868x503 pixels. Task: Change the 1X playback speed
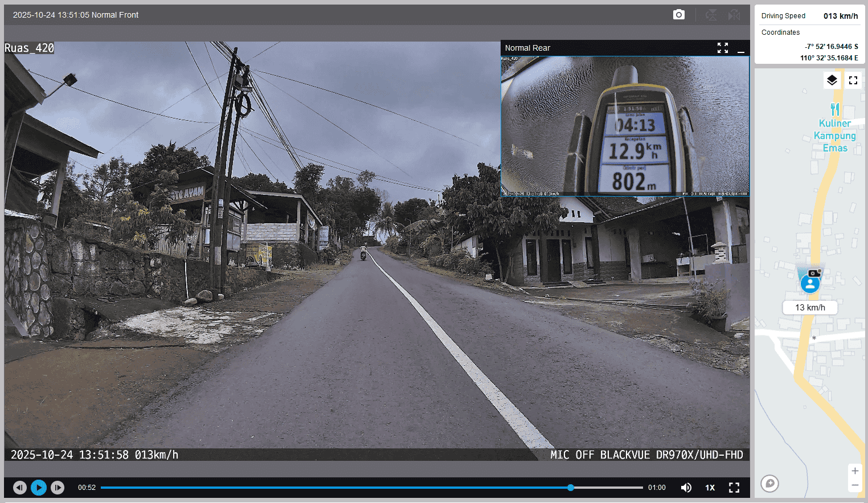click(710, 488)
